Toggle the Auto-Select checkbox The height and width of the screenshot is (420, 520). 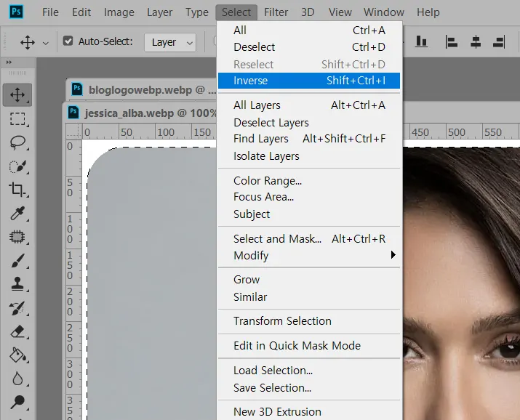[68, 41]
